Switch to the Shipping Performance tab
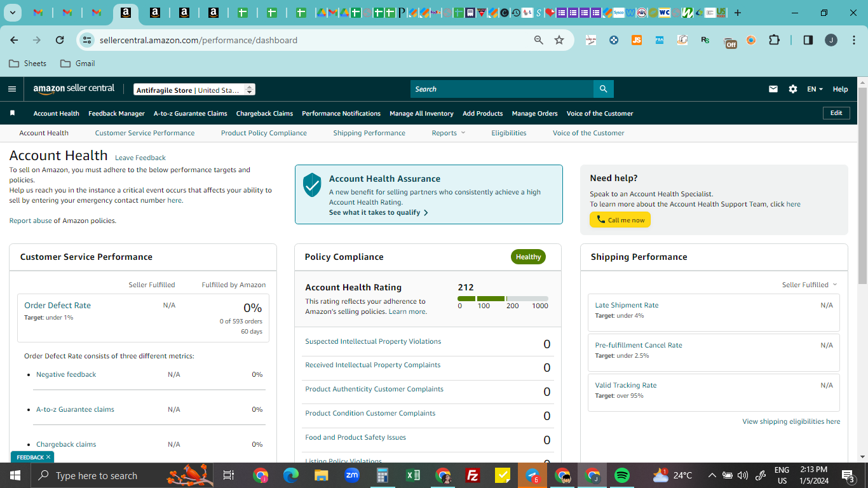Screen dimensions: 868x488 [x=369, y=133]
